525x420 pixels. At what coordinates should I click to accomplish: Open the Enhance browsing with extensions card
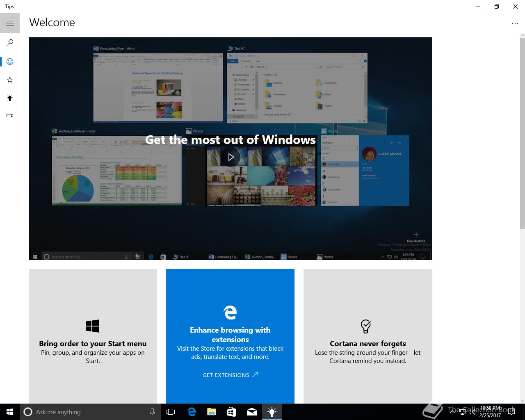click(x=230, y=336)
